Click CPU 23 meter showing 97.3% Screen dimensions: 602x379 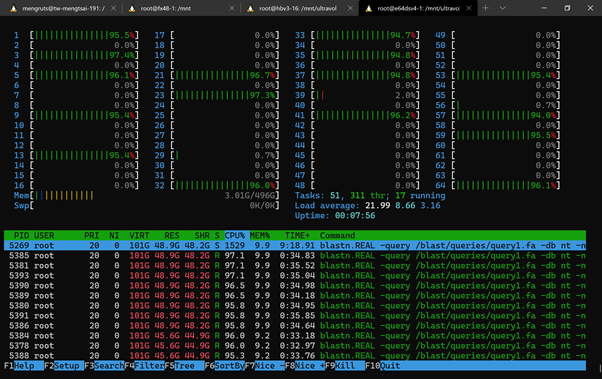[217, 95]
